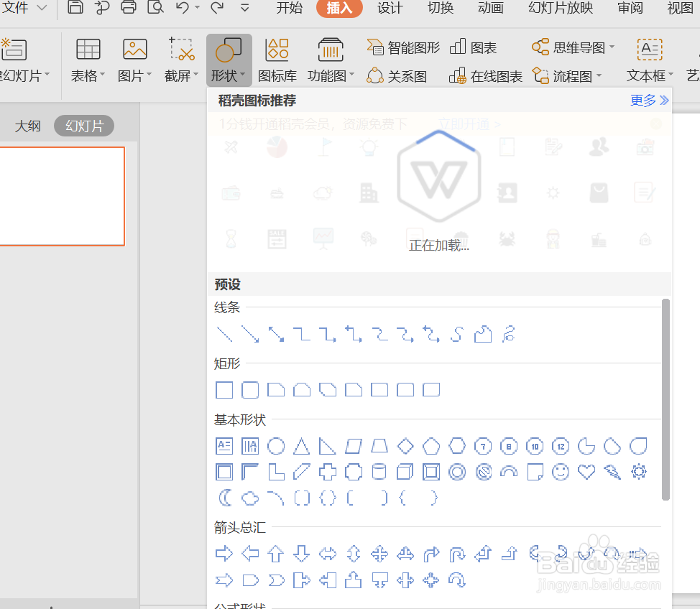Select the horizontal text box shape in 基本形状
This screenshot has width=700, height=609.
pyautogui.click(x=224, y=446)
